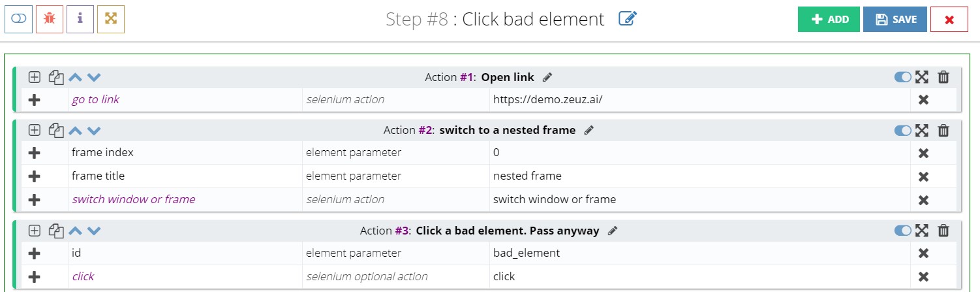Toggle Action #1 enabled switch
Screen dimensions: 980x292
(903, 77)
